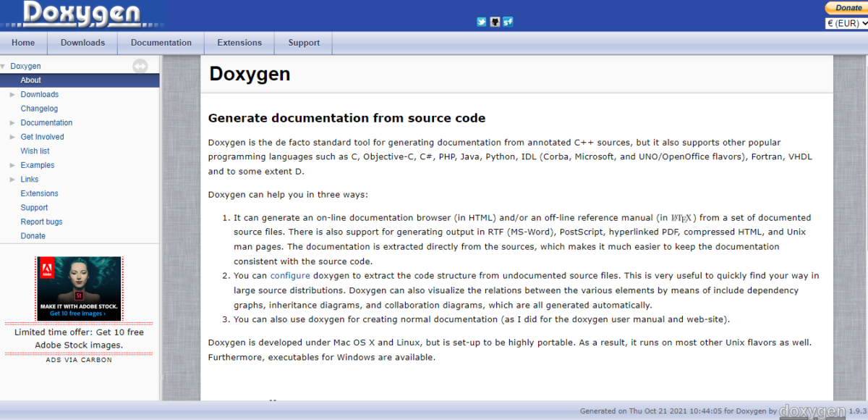The image size is (868, 420).
Task: Expand the Get Involved sidebar section
Action: point(12,137)
